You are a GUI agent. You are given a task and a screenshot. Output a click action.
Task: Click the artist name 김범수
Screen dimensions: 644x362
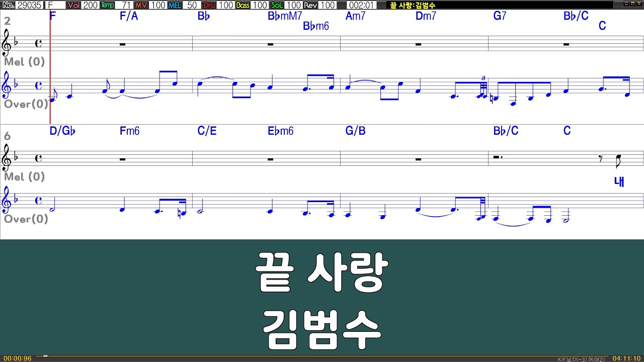coord(322,329)
